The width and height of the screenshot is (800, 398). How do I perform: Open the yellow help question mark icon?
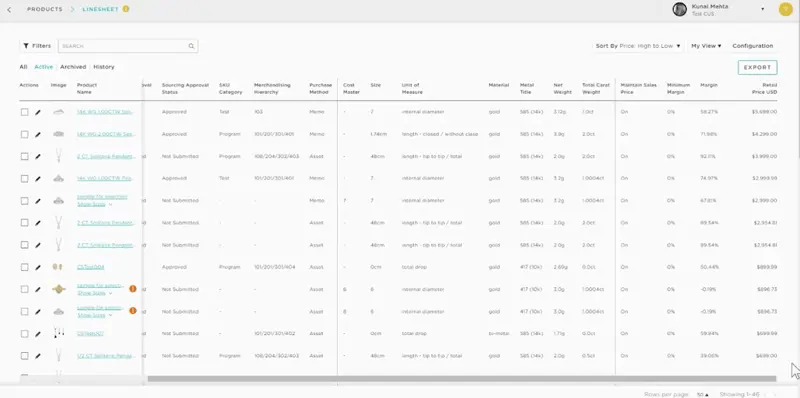[x=785, y=9]
